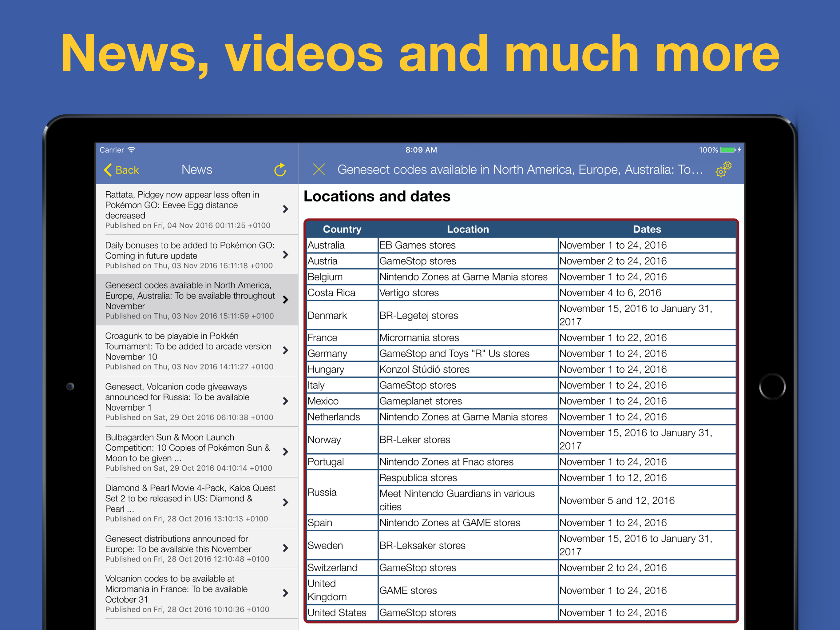Click BR-Legetøj stores cell

pos(468,315)
